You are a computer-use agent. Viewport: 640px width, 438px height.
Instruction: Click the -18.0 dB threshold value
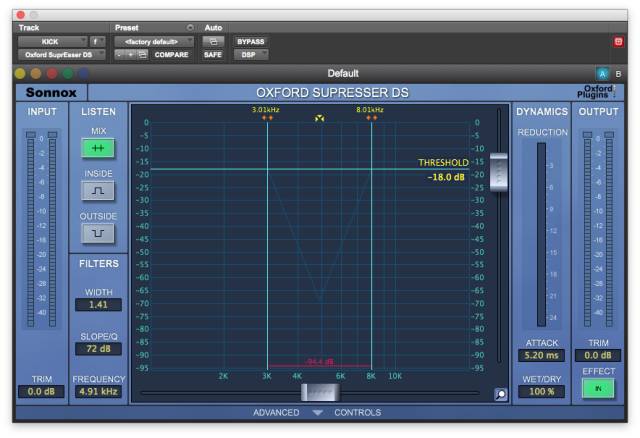(446, 178)
